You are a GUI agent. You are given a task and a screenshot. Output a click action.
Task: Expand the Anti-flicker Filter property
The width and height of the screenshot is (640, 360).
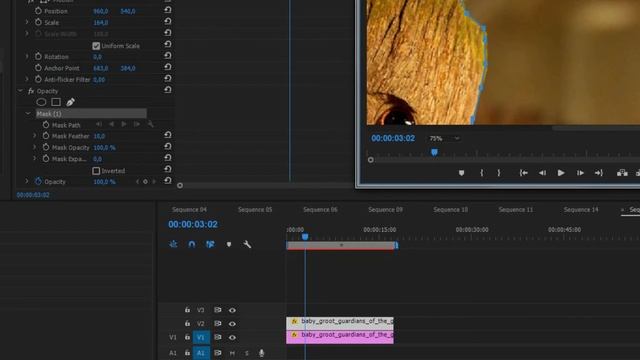coord(27,79)
